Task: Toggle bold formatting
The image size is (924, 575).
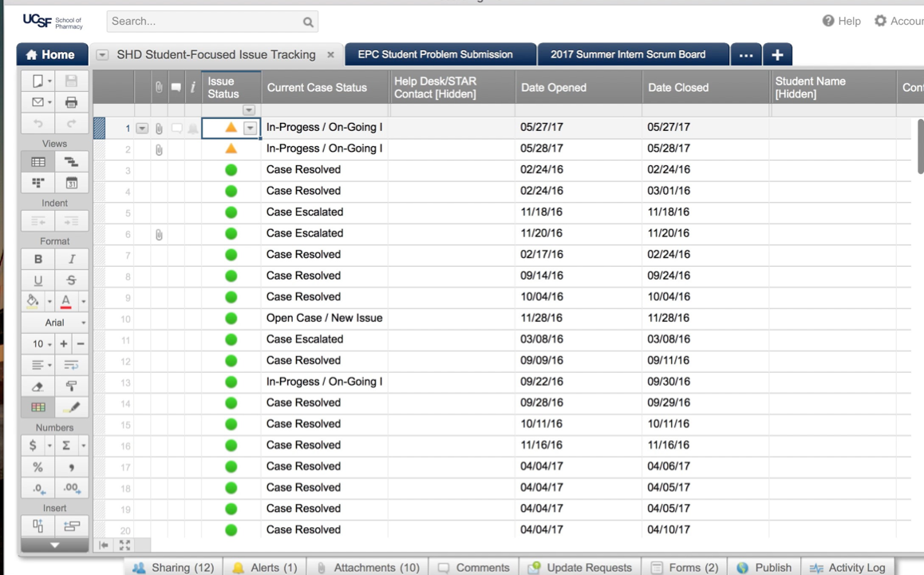Action: pyautogui.click(x=38, y=259)
